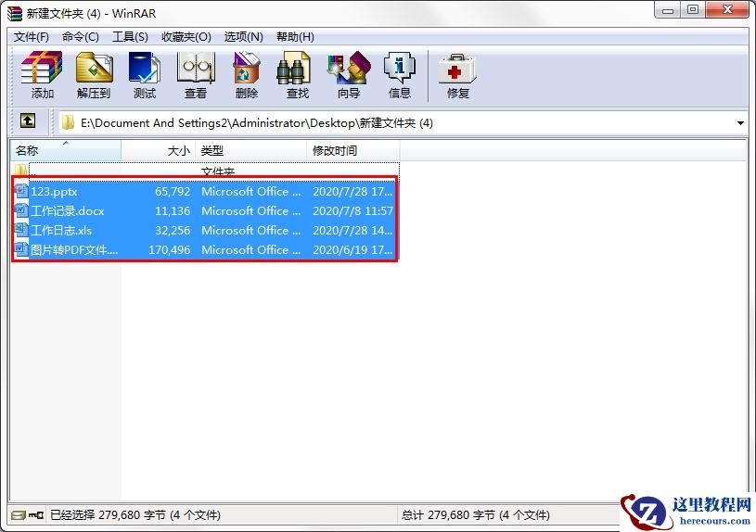Open the 选项(N) menu

pyautogui.click(x=243, y=37)
